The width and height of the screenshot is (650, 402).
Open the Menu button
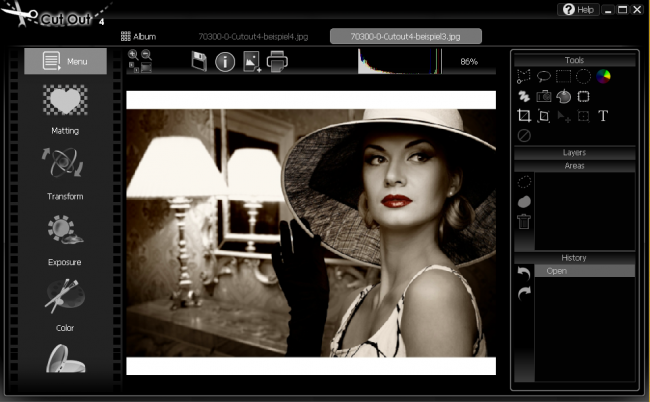65,61
